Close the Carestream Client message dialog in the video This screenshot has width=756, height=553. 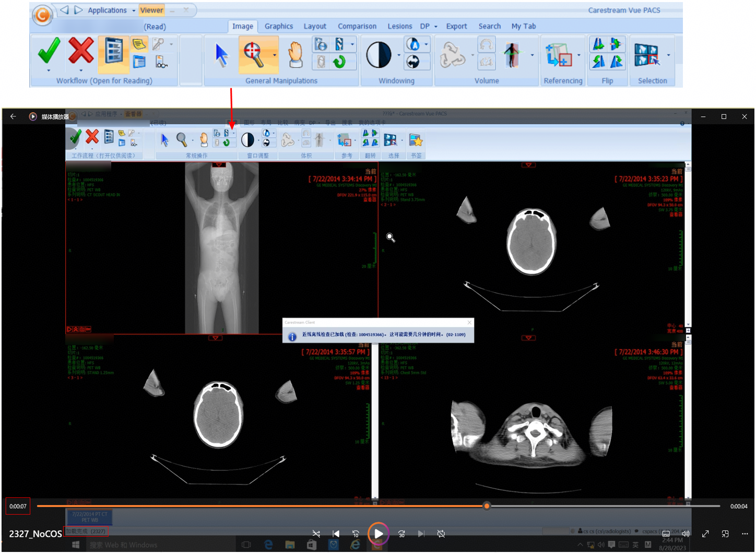pyautogui.click(x=469, y=322)
